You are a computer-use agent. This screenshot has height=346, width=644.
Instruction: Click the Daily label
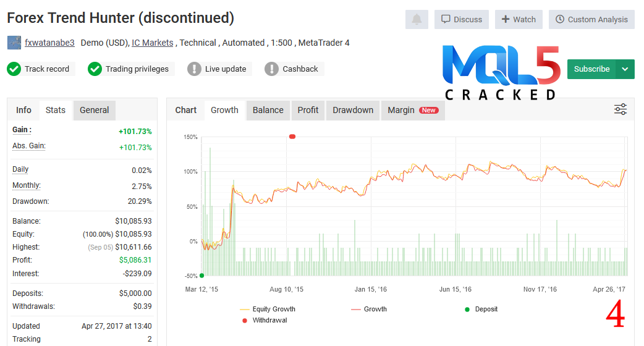[x=20, y=169]
